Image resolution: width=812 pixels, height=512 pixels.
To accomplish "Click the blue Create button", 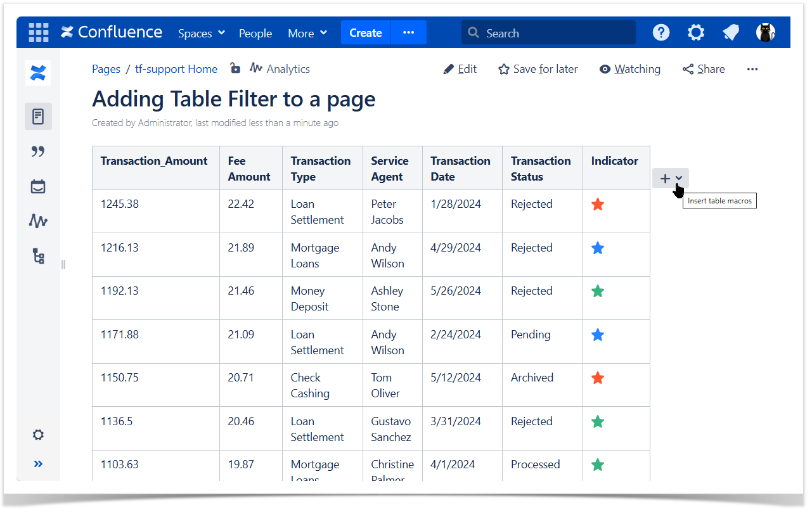I will pyautogui.click(x=366, y=33).
